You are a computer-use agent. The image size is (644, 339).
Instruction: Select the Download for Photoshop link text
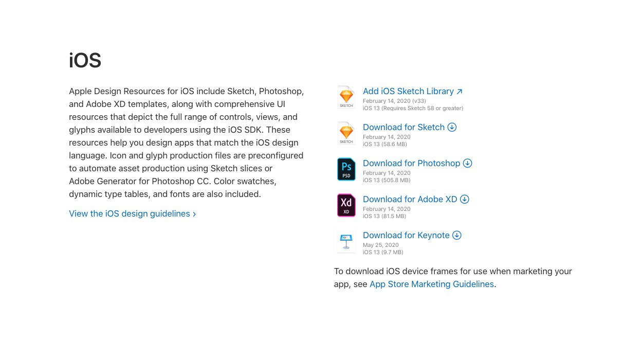pyautogui.click(x=412, y=163)
